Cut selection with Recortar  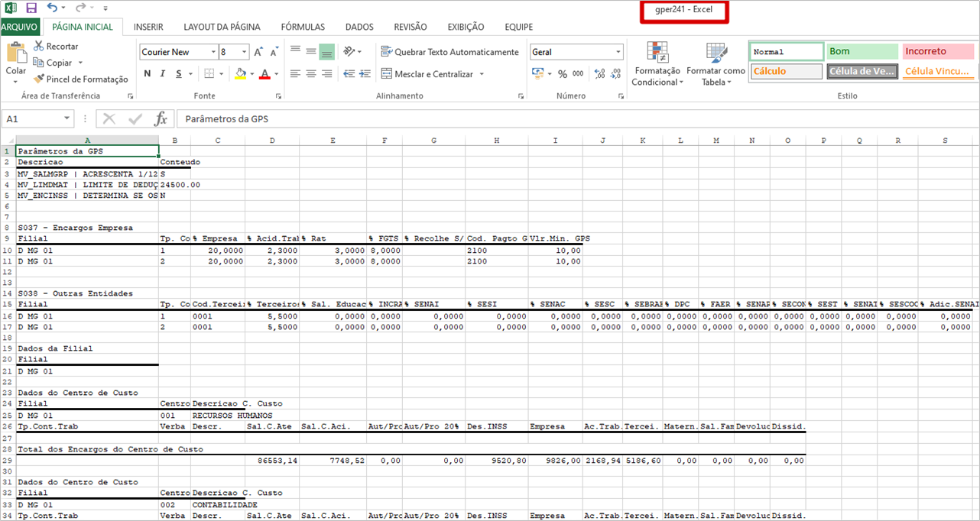tap(56, 47)
